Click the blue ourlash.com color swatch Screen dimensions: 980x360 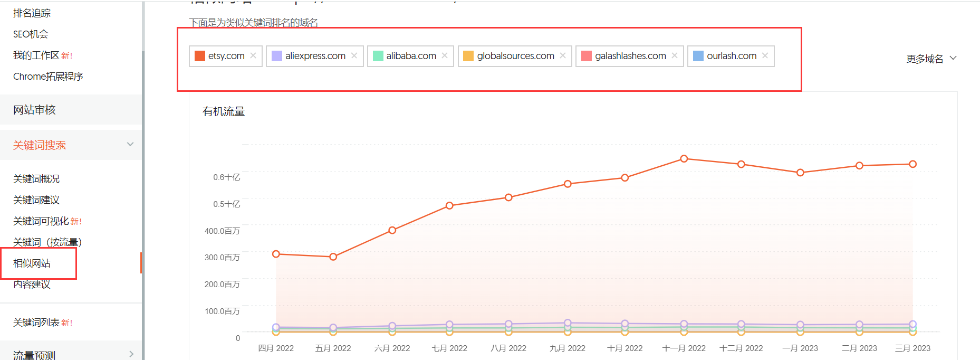coord(698,56)
